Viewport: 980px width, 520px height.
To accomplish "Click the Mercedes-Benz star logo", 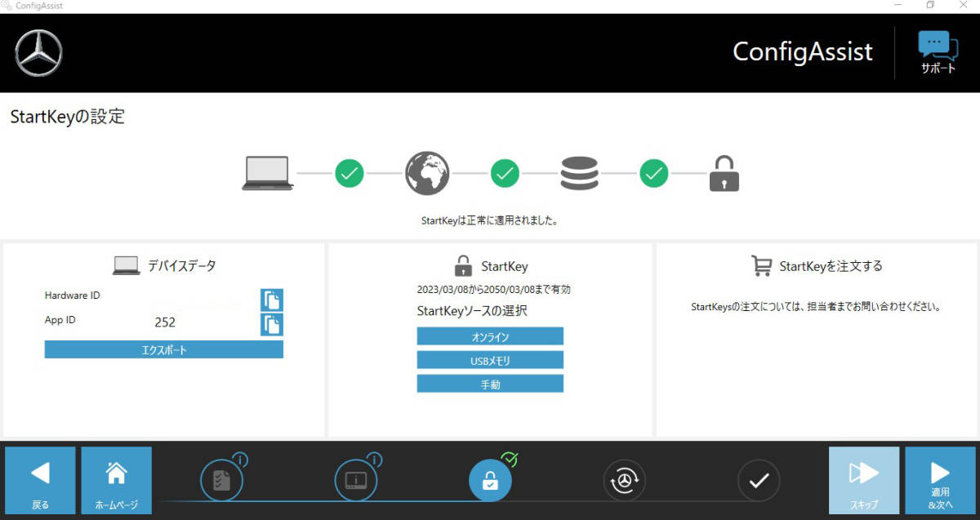I will tap(38, 53).
